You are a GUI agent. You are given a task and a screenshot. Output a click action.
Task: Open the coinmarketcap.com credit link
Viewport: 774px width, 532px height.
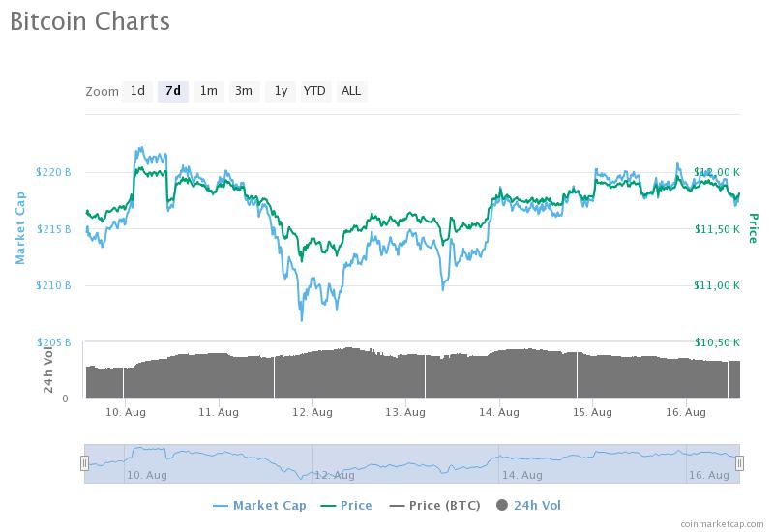[x=722, y=524]
